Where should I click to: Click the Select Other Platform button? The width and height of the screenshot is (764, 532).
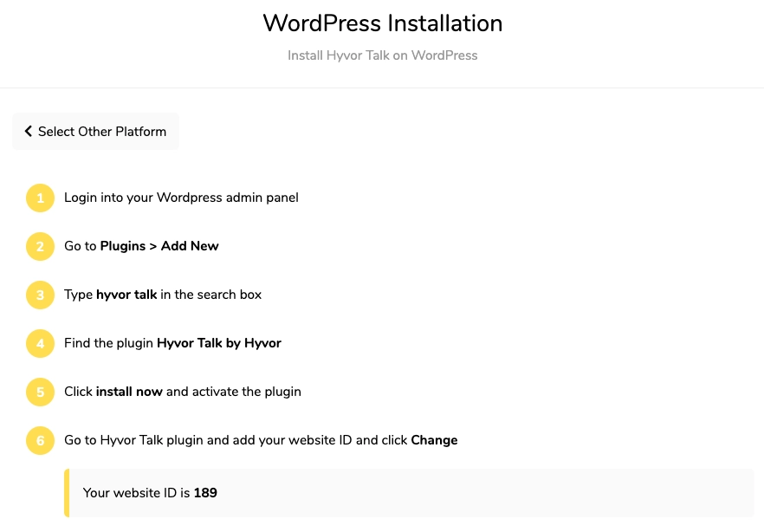tap(95, 132)
